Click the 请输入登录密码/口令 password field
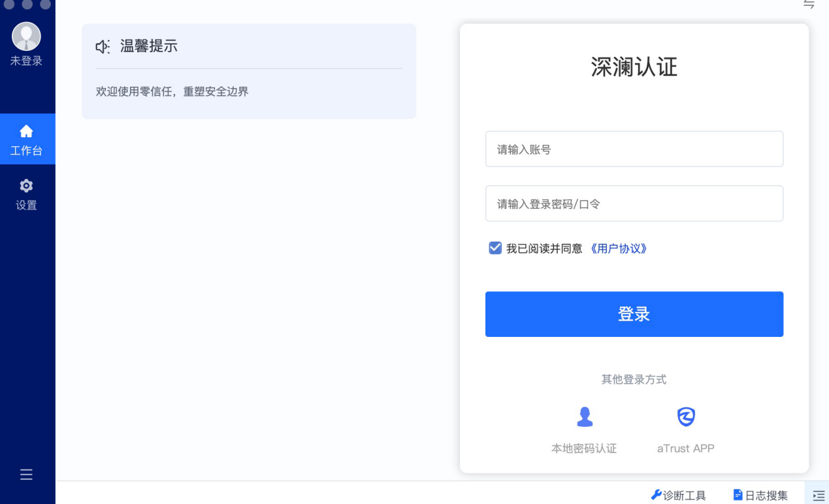Image resolution: width=829 pixels, height=504 pixels. click(x=634, y=204)
